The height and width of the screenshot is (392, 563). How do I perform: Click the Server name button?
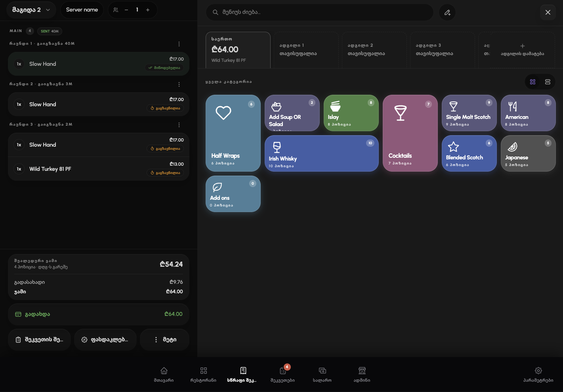click(x=82, y=10)
